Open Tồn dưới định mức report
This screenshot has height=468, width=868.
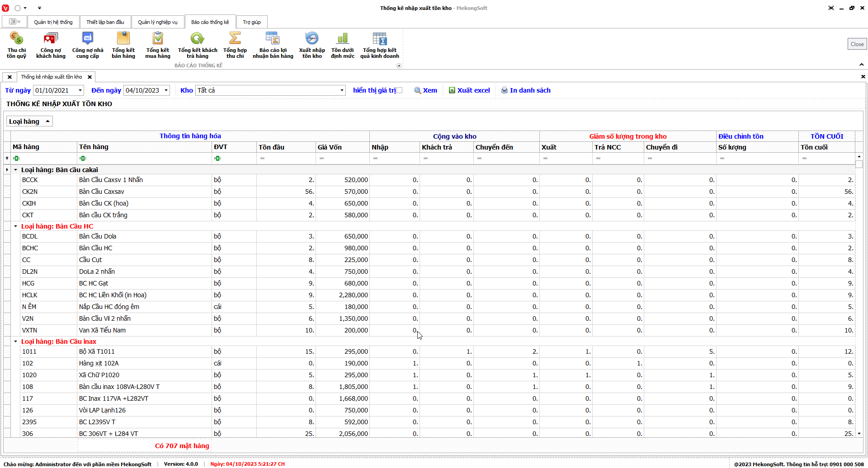[342, 45]
